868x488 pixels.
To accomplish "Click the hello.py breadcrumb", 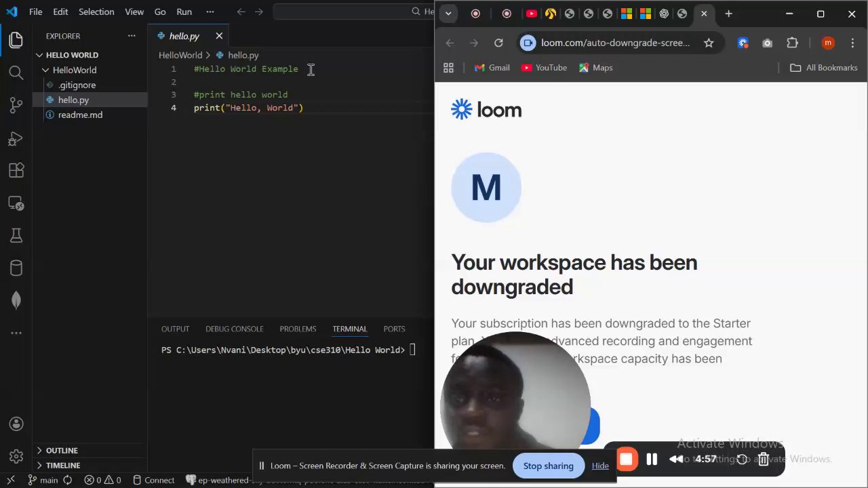I will (237, 55).
